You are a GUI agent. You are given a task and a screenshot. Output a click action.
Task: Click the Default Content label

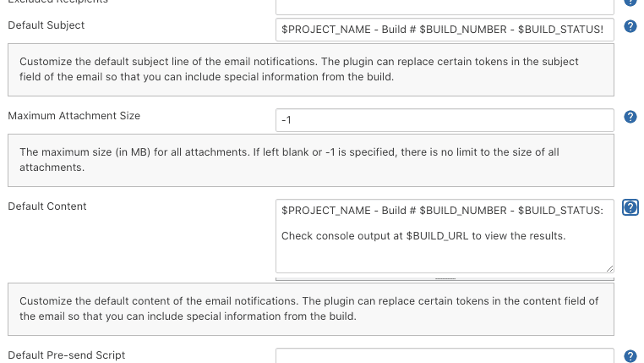[47, 206]
